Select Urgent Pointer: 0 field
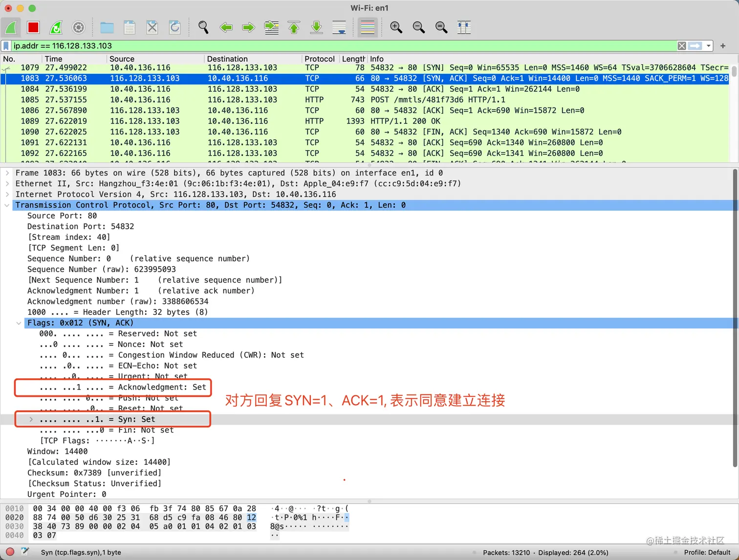739x560 pixels. [66, 495]
